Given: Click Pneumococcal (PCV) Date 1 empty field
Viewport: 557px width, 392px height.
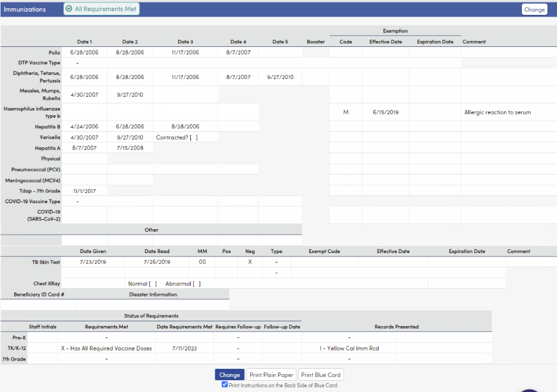Looking at the screenshot, I should [x=84, y=169].
